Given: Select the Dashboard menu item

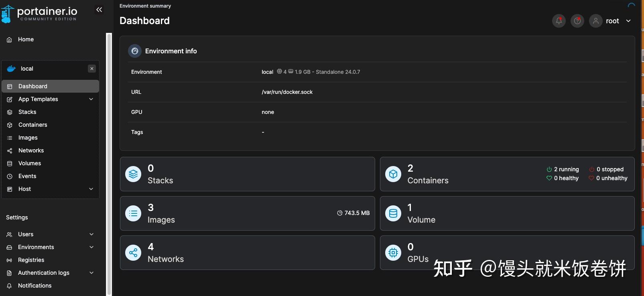Looking at the screenshot, I should 33,86.
